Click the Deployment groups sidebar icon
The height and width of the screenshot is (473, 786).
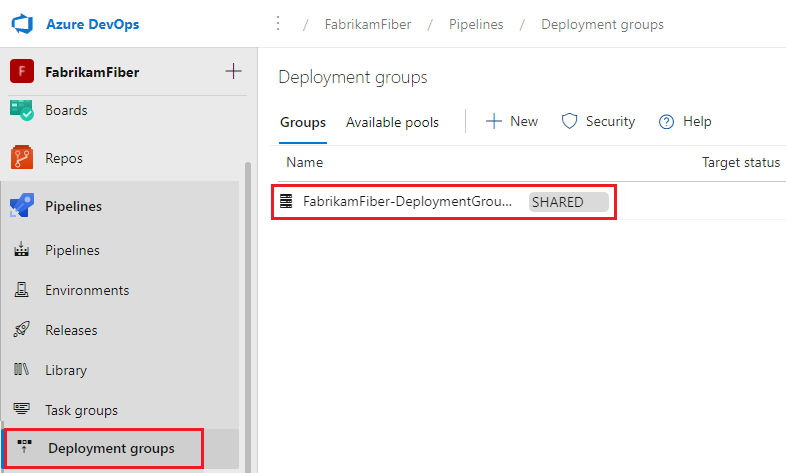(24, 448)
